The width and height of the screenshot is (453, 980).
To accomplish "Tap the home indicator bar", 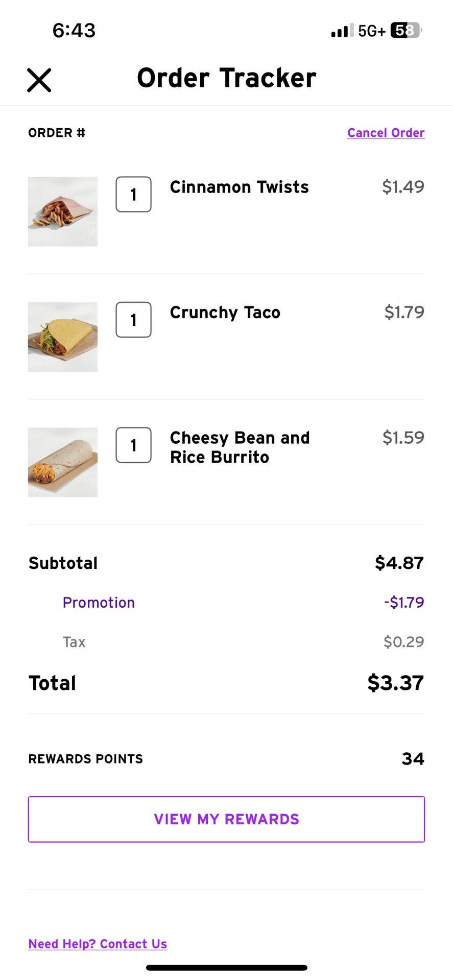I will pos(227,968).
